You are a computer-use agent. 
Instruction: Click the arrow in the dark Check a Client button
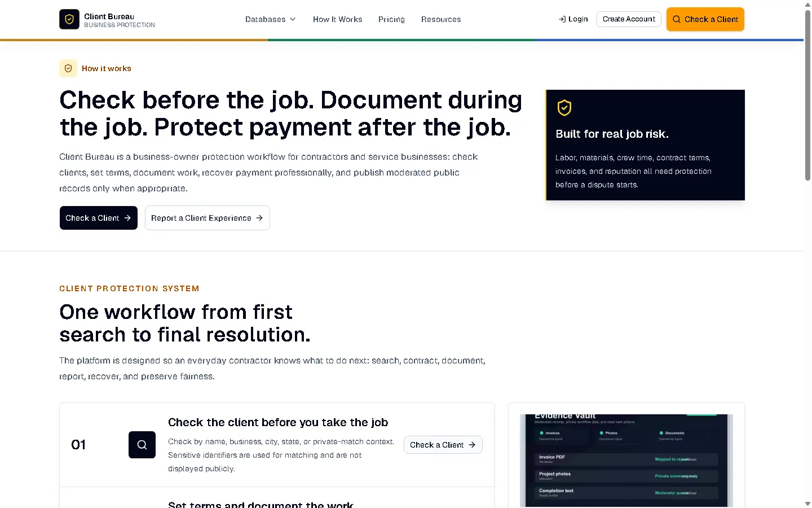[127, 218]
